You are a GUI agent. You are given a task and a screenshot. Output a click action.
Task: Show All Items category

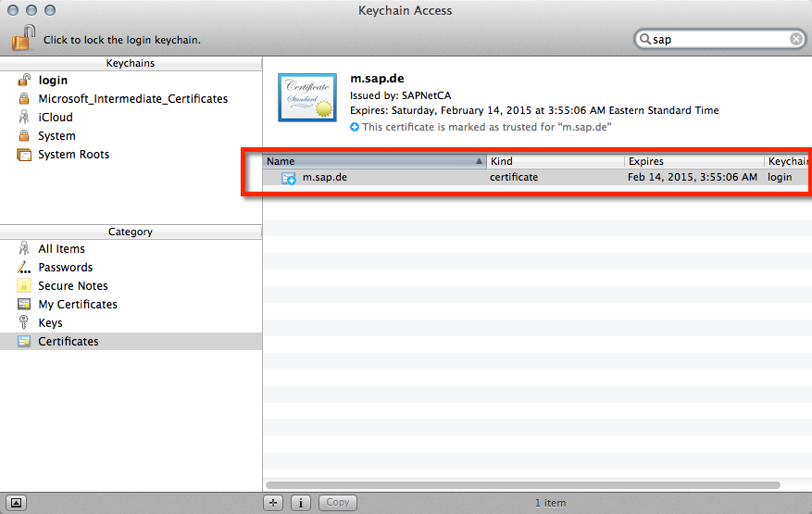click(61, 249)
